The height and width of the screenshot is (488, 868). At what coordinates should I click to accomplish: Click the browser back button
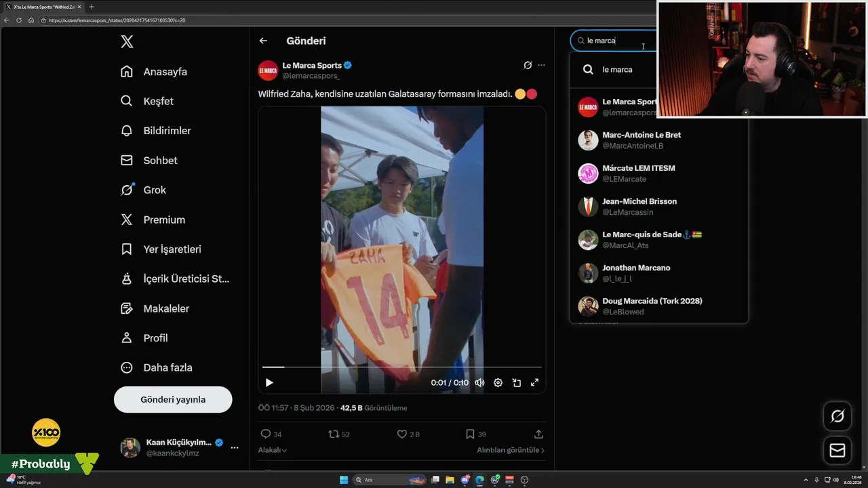(x=7, y=20)
